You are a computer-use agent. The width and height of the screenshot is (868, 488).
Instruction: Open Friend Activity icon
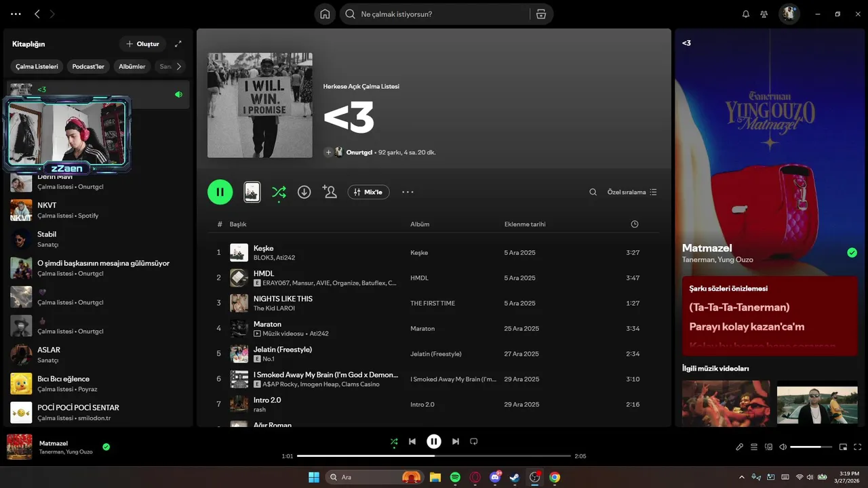pos(764,14)
